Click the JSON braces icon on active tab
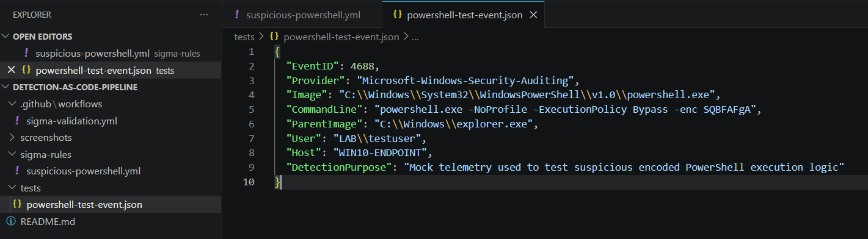This screenshot has width=868, height=239. pyautogui.click(x=397, y=15)
